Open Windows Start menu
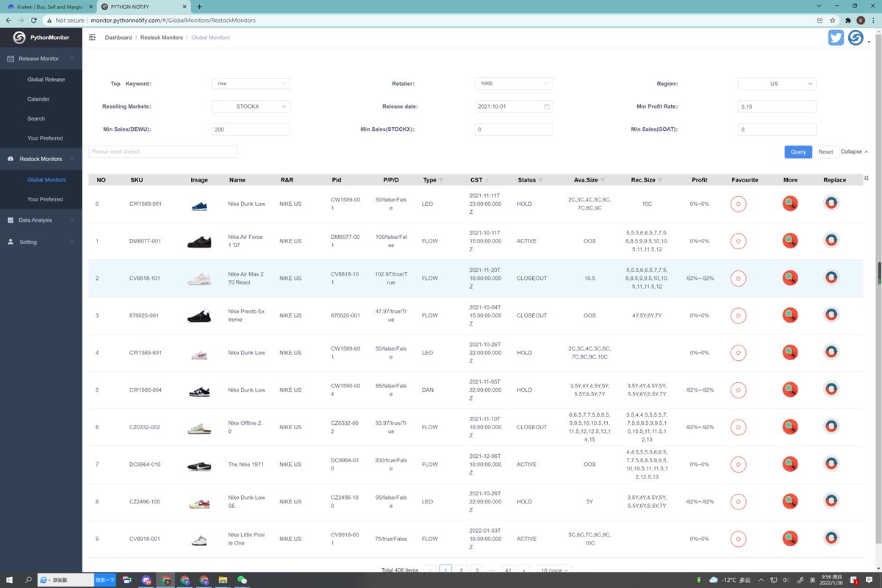882x588 pixels. pos(9,580)
